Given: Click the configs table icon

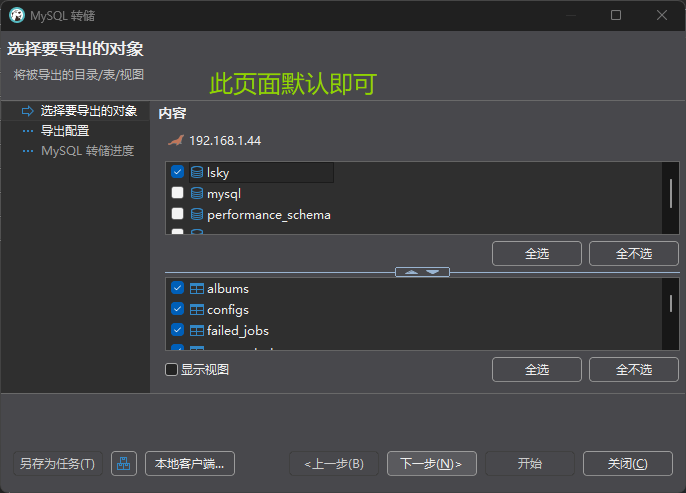Looking at the screenshot, I should pos(196,310).
